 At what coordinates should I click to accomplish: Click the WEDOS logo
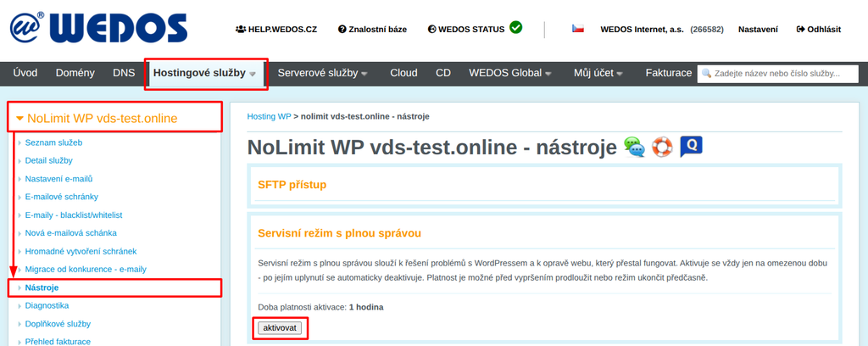[x=98, y=28]
